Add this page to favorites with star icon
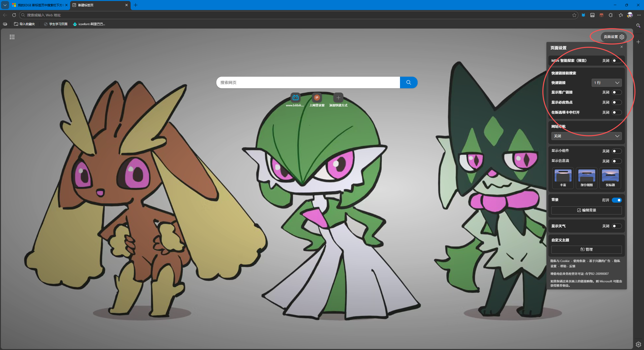Image resolution: width=644 pixels, height=350 pixels. click(574, 15)
